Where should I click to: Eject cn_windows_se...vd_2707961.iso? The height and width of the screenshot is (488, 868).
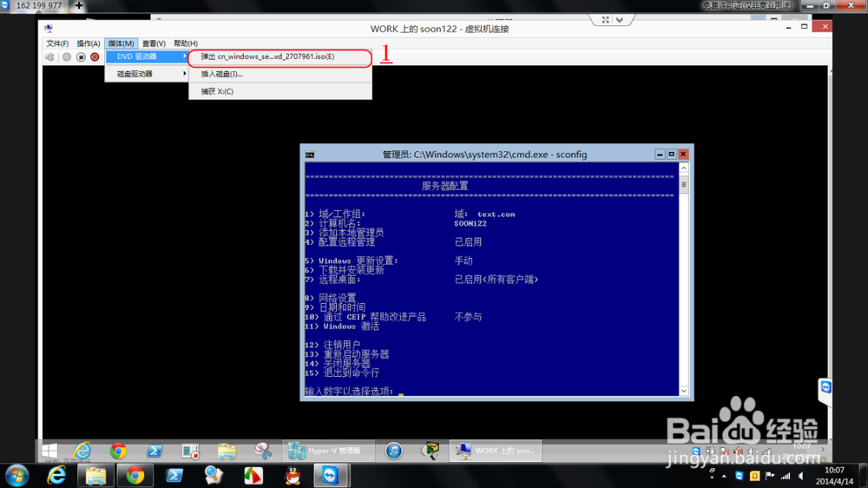point(279,56)
